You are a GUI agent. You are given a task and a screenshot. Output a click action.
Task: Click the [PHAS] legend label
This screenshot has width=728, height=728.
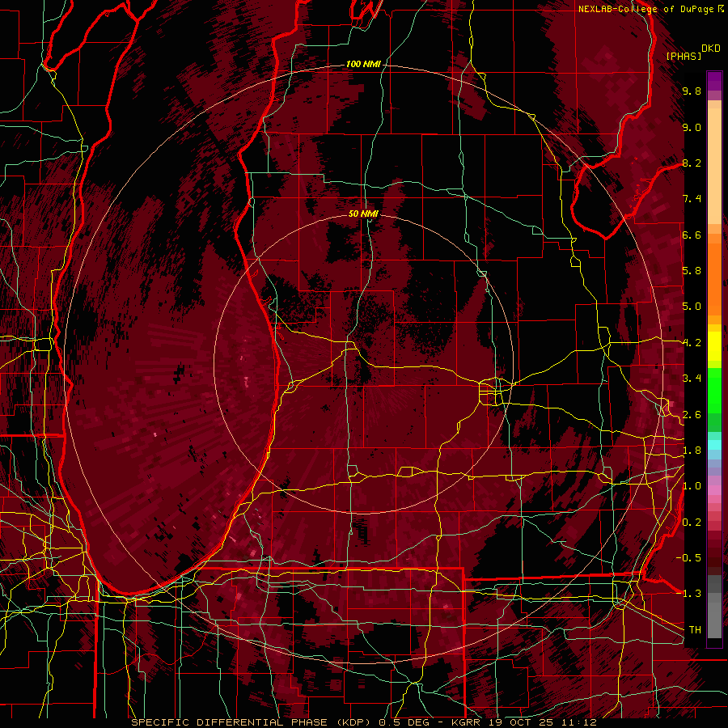[684, 56]
